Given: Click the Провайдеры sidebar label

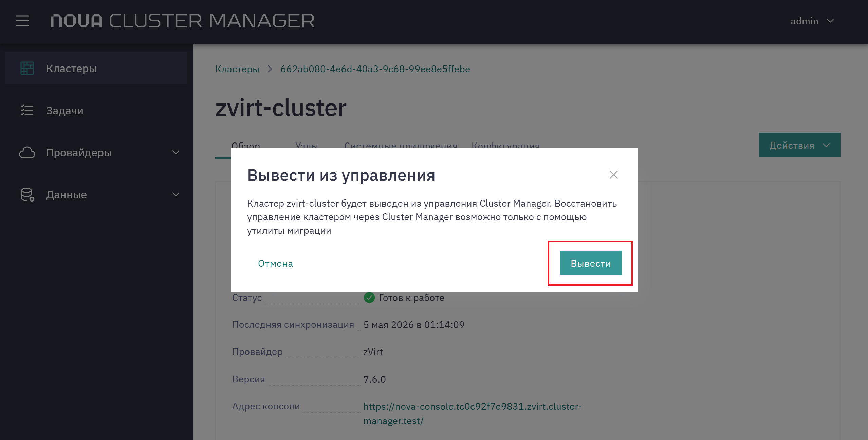Looking at the screenshot, I should tap(79, 153).
